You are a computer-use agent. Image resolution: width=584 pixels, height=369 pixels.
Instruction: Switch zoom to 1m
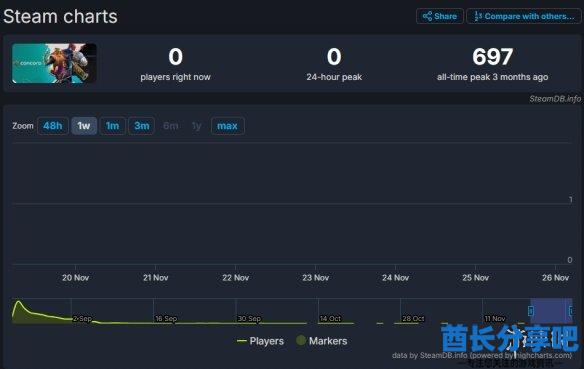112,126
